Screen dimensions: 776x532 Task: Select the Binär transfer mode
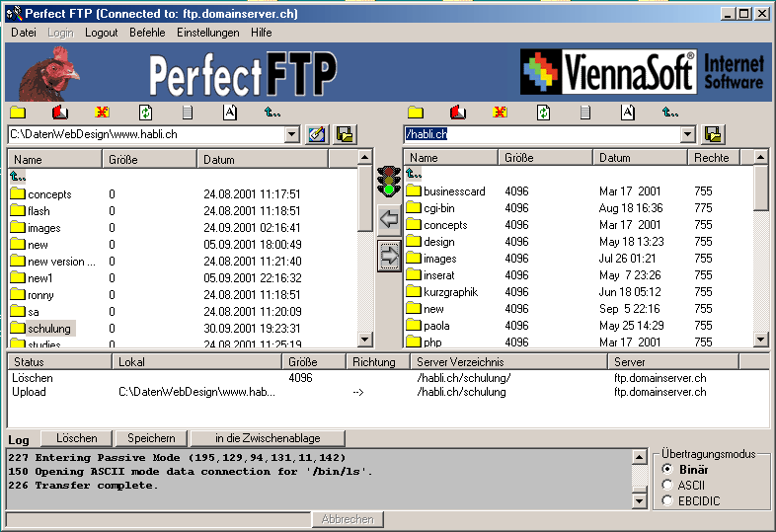667,469
